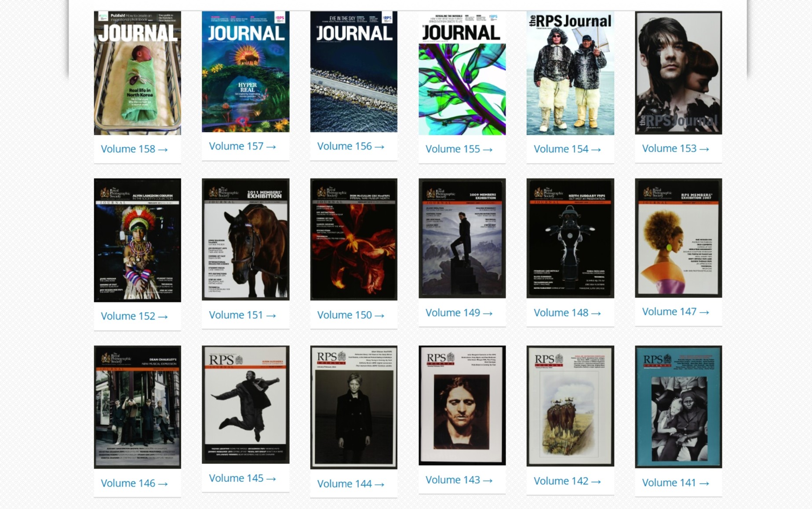Select the Volume 155 link
812x509 pixels.
pos(459,149)
